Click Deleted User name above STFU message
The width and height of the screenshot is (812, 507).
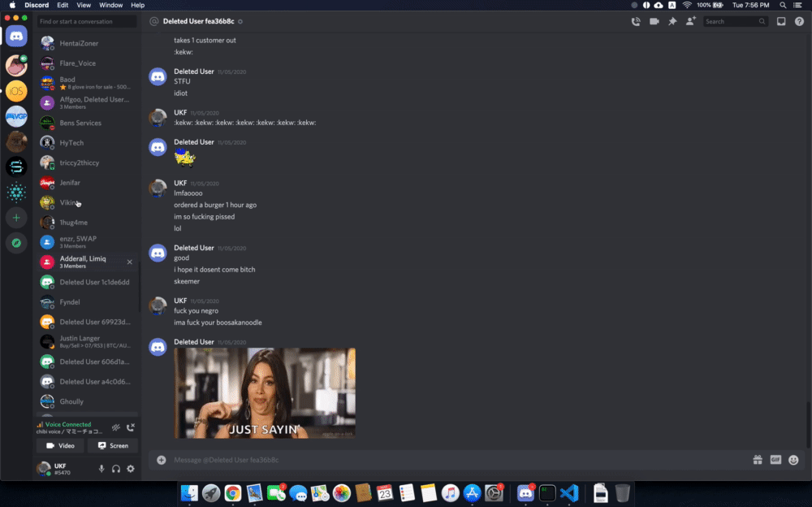click(x=194, y=71)
